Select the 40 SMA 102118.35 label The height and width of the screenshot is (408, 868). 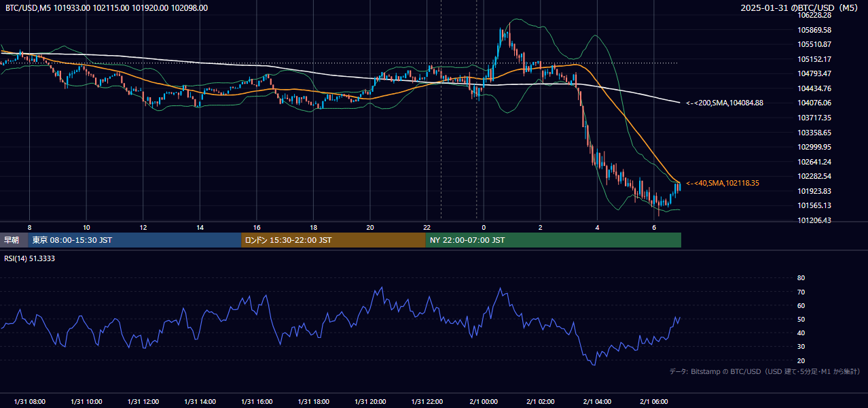pos(722,183)
